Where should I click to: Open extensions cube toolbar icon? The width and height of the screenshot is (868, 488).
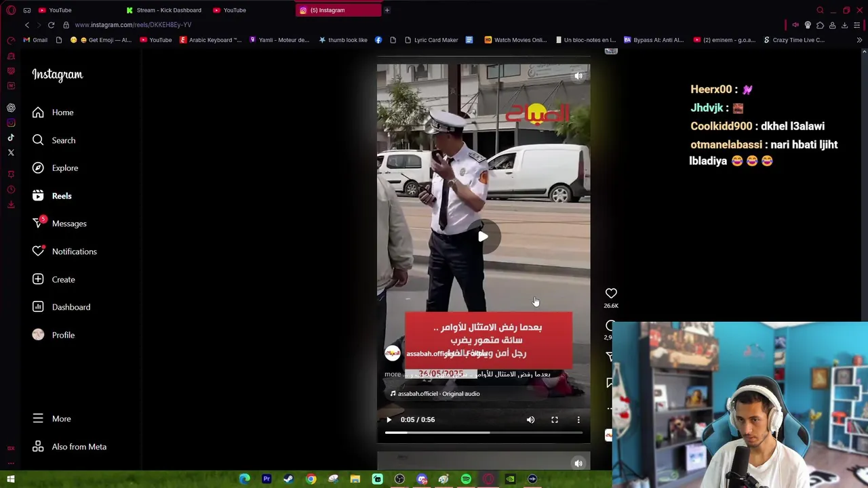coord(820,25)
